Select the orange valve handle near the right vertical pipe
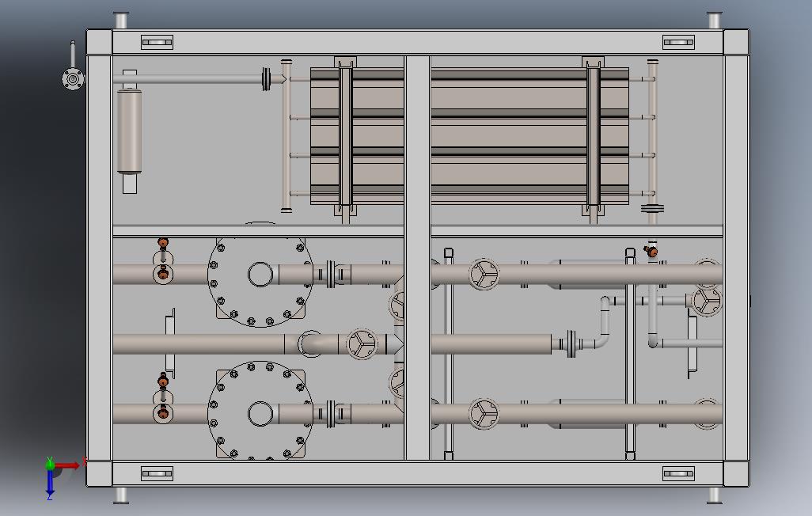This screenshot has width=812, height=516. [651, 251]
